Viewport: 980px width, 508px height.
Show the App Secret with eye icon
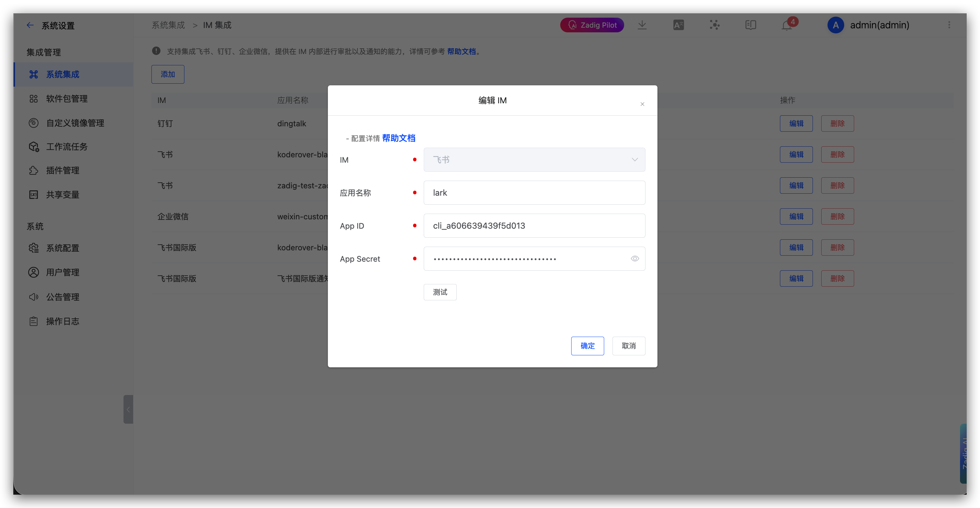click(634, 259)
